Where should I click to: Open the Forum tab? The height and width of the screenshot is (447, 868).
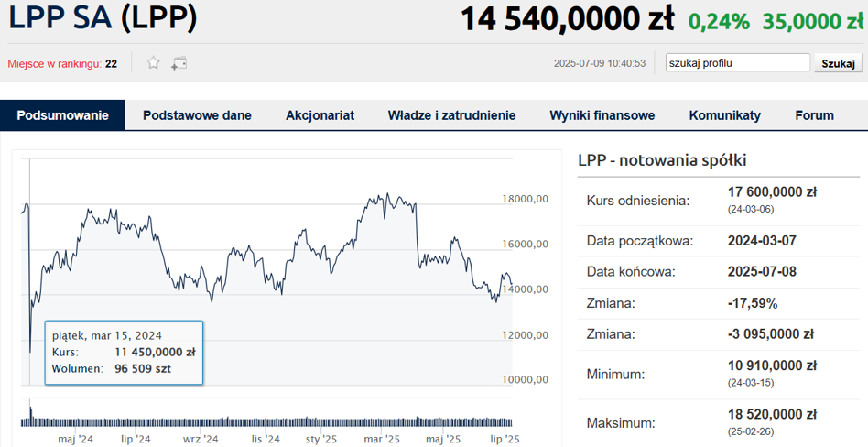tap(814, 115)
